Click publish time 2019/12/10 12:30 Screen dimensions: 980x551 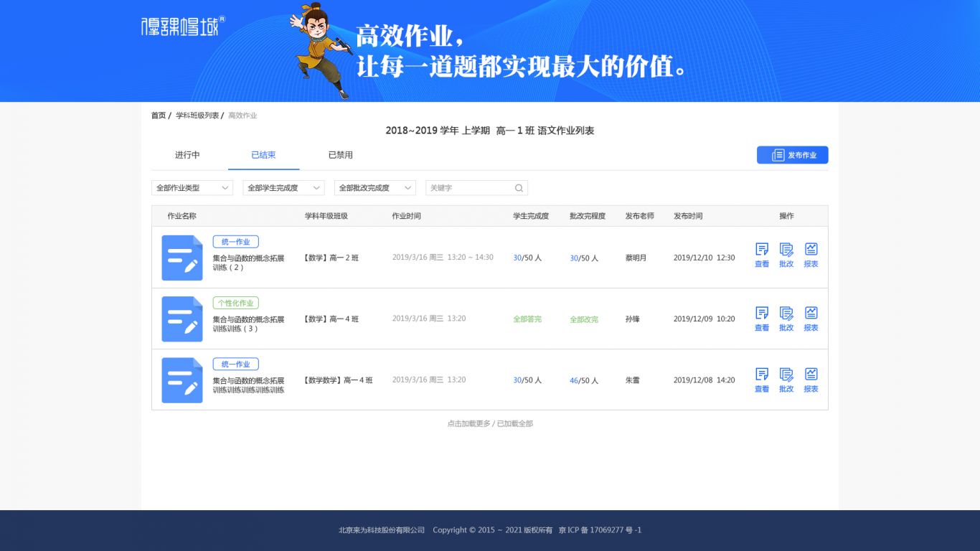(x=704, y=258)
